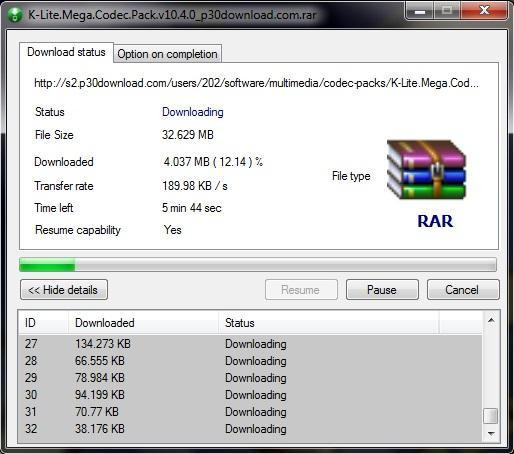Image resolution: width=514 pixels, height=454 pixels.
Task: Click the 66.555 KB downloaded cell
Action: (100, 361)
